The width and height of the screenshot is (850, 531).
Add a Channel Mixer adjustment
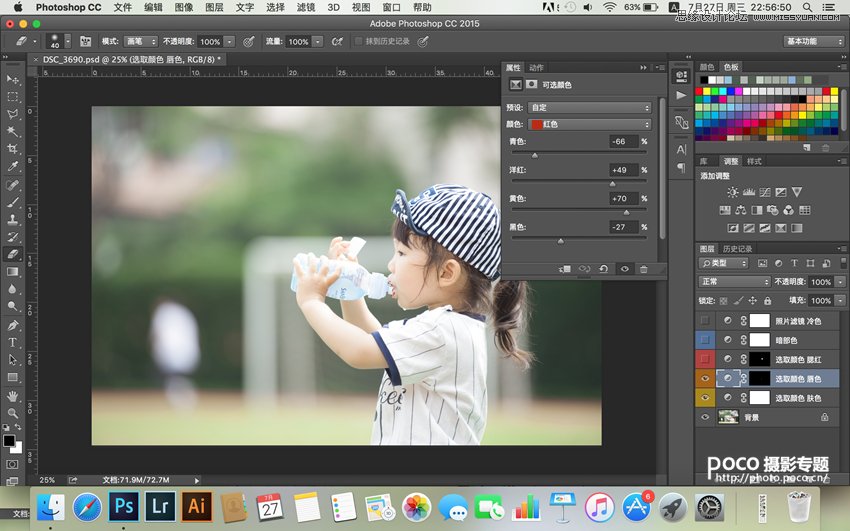(789, 210)
